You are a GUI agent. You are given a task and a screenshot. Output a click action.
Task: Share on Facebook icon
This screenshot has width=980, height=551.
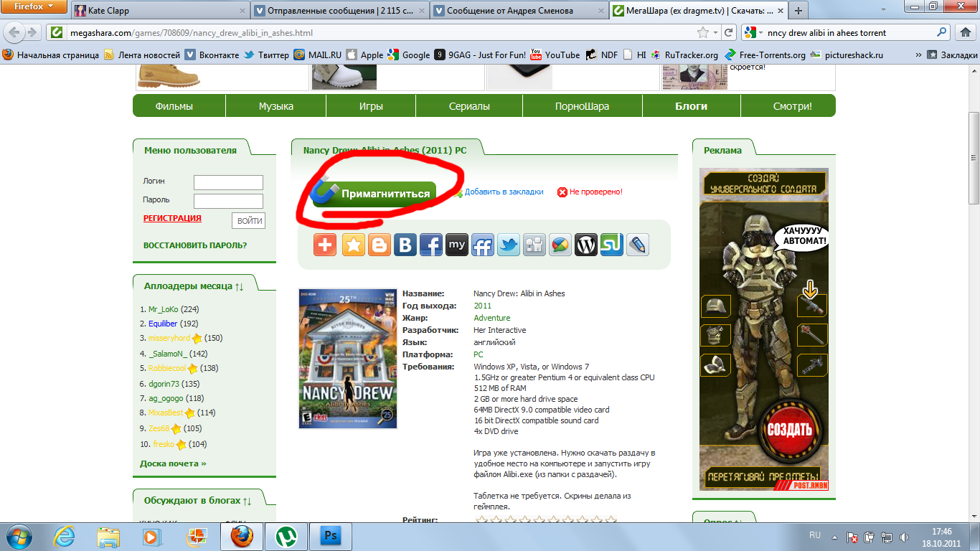[x=431, y=245]
